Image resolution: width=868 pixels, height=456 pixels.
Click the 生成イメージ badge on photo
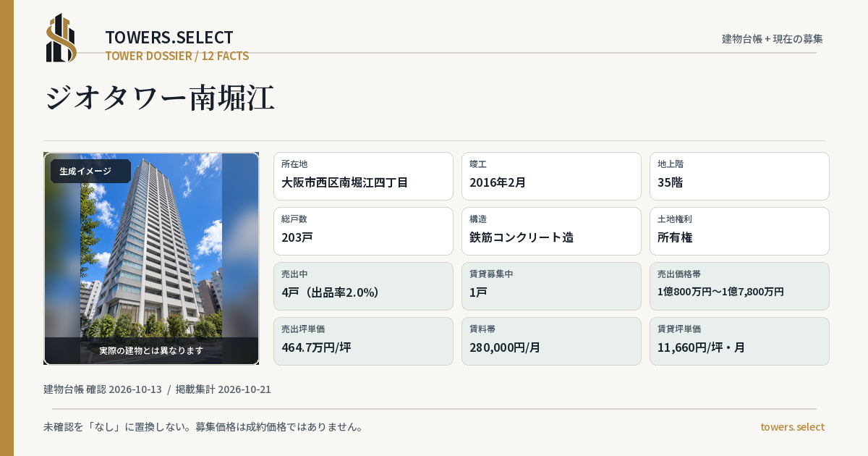pyautogui.click(x=90, y=172)
